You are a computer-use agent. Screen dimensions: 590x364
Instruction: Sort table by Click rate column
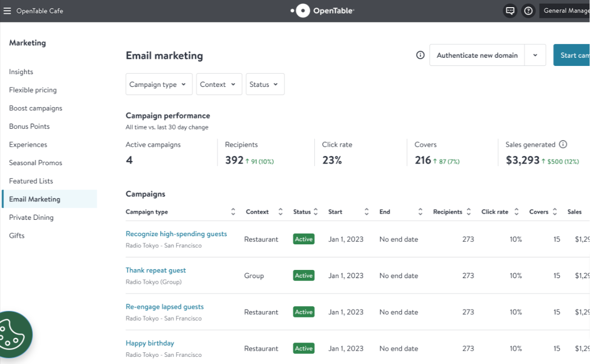point(516,212)
